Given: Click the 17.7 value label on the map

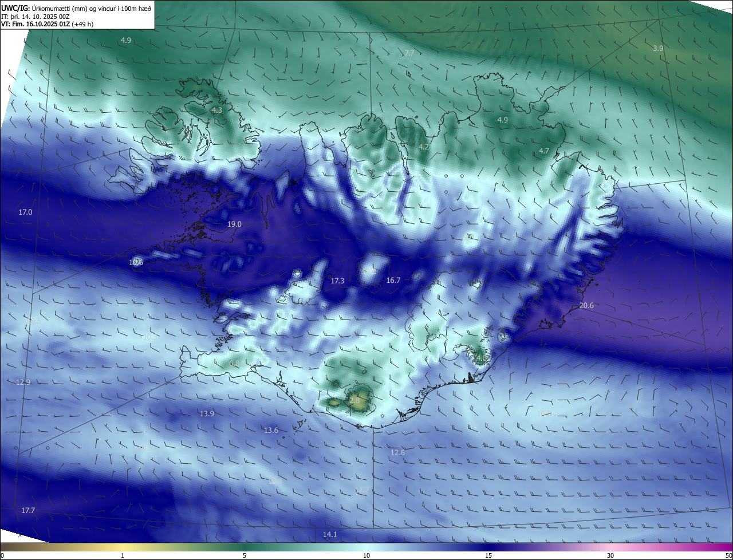Looking at the screenshot, I should (27, 511).
